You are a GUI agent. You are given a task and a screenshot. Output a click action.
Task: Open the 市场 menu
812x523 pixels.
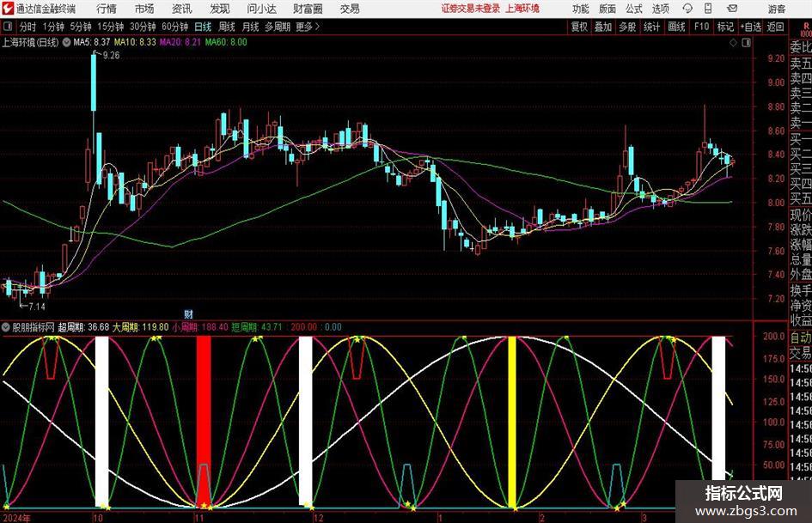144,9
